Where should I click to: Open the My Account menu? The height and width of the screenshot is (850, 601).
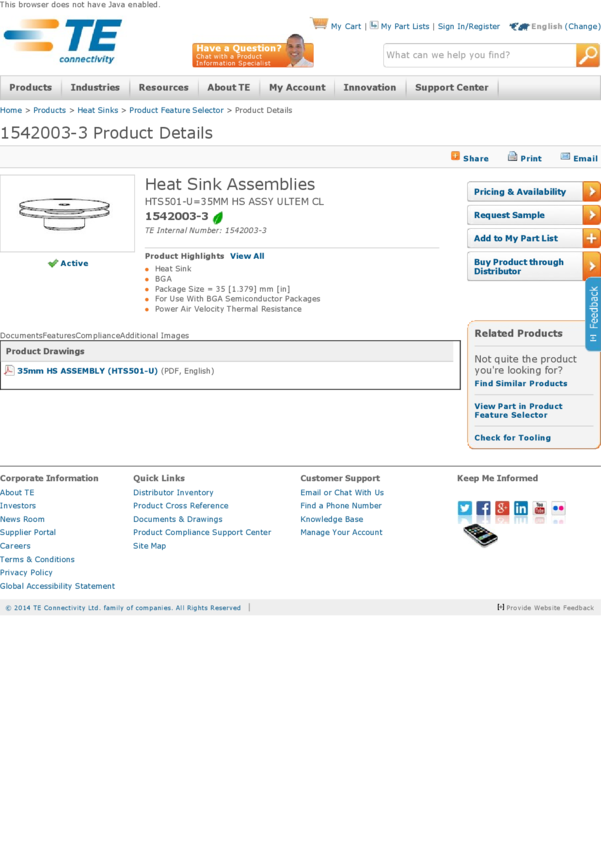point(298,87)
